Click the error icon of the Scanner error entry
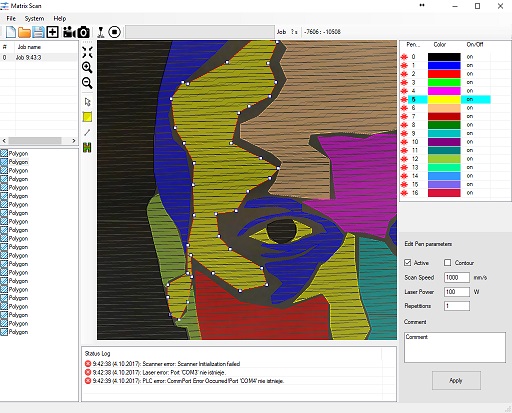This screenshot has height=413, width=512. pyautogui.click(x=88, y=364)
